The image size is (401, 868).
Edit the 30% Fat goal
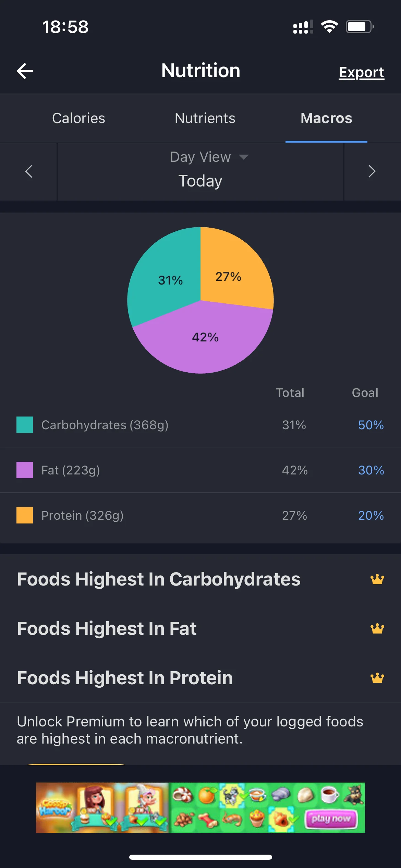point(371,470)
